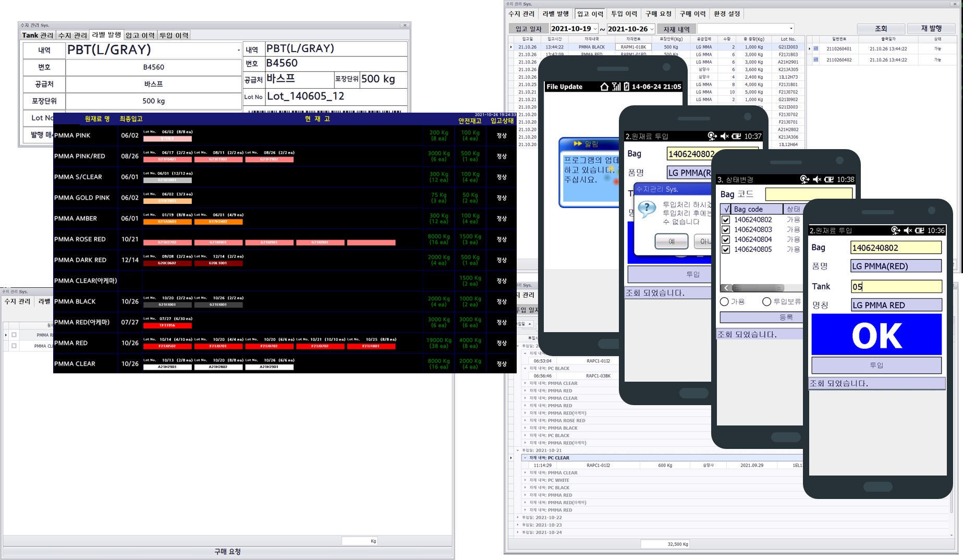963x560 pixels.
Task: Switch to the 환경 설정 tab
Action: click(727, 14)
